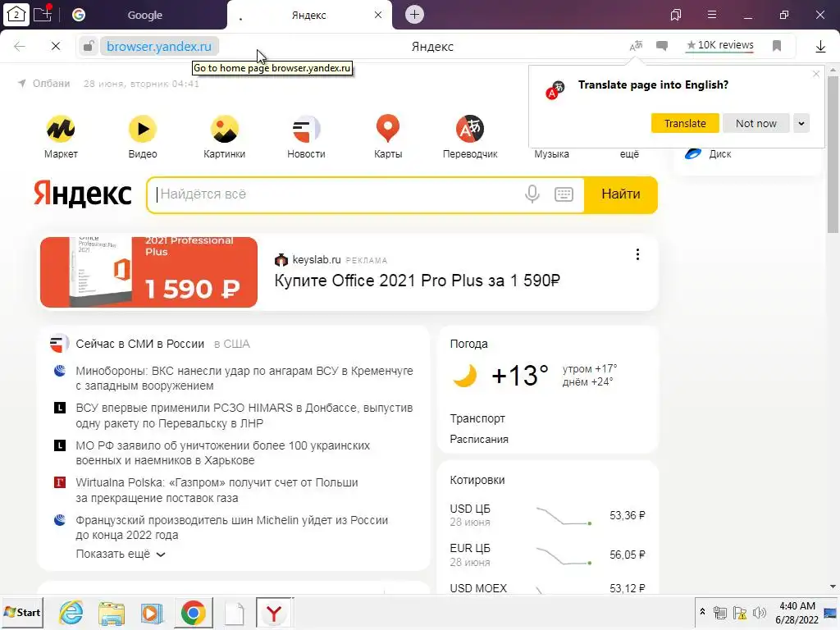Open Google Chrome from taskbar
Viewport: 840px width, 630px height.
(x=194, y=613)
